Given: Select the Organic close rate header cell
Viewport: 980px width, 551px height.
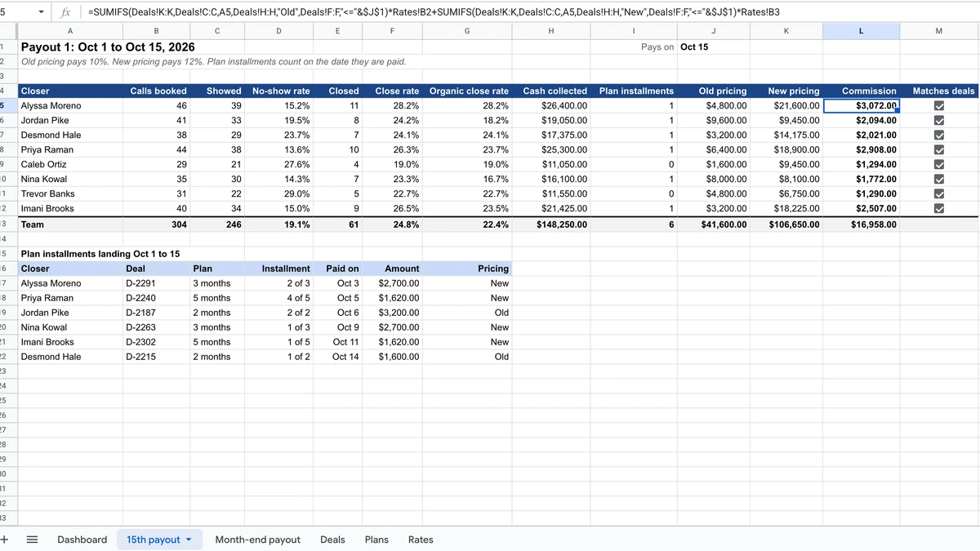Looking at the screenshot, I should coord(467,91).
